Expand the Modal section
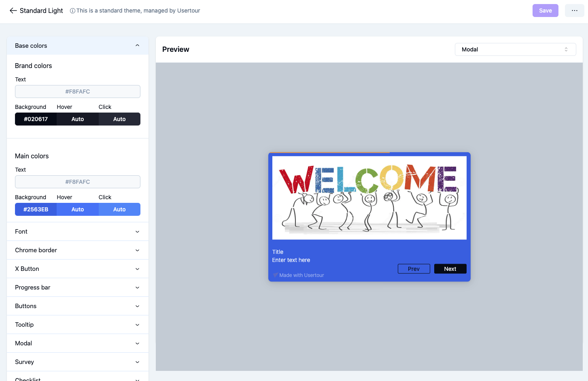588x381 pixels. coord(78,343)
